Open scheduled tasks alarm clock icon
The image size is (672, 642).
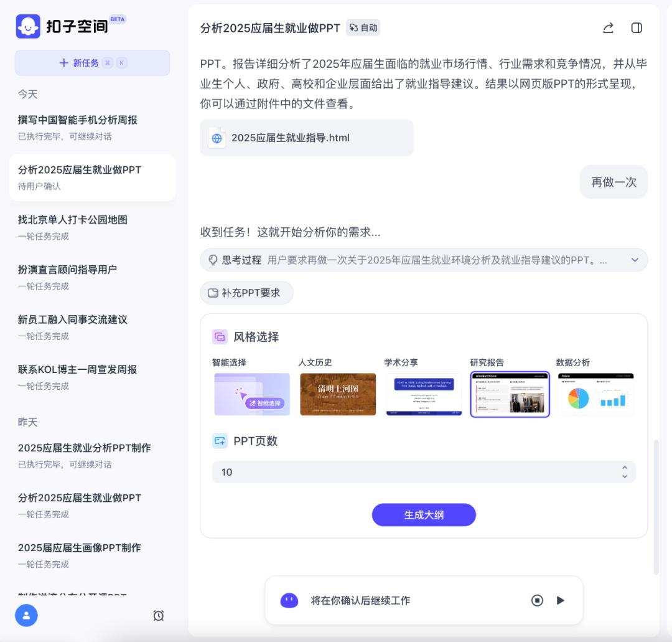[x=159, y=615]
